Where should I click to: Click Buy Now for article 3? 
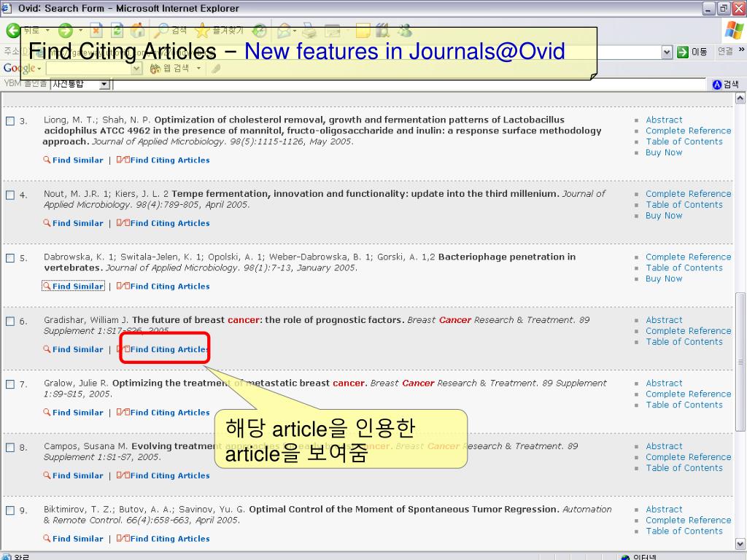click(664, 152)
